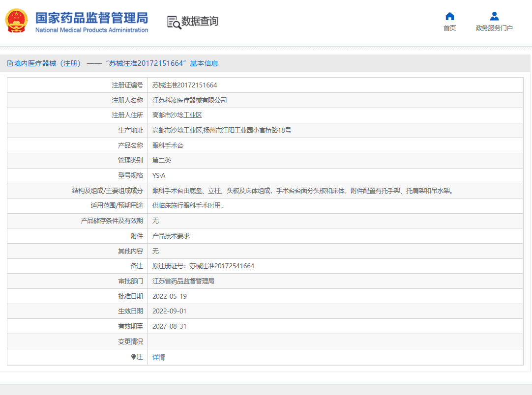Screen dimensions: 532x395
Task: Click the 有效期至 row label
Action: pos(131,327)
